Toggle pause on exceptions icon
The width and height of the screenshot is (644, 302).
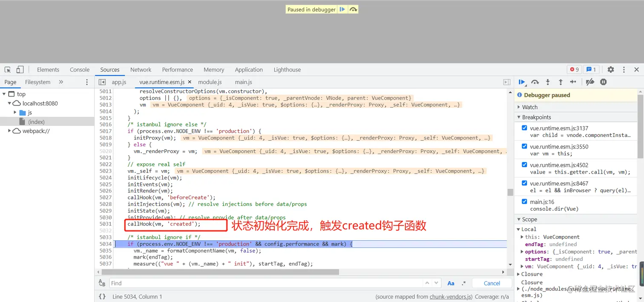coord(603,82)
